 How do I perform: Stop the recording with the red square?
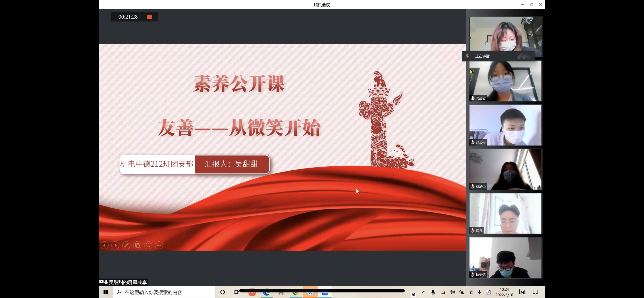[x=149, y=17]
